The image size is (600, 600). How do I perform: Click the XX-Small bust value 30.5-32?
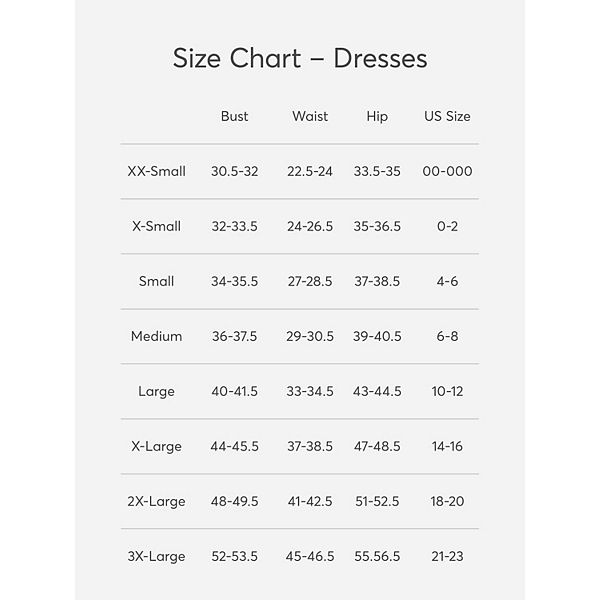[234, 172]
